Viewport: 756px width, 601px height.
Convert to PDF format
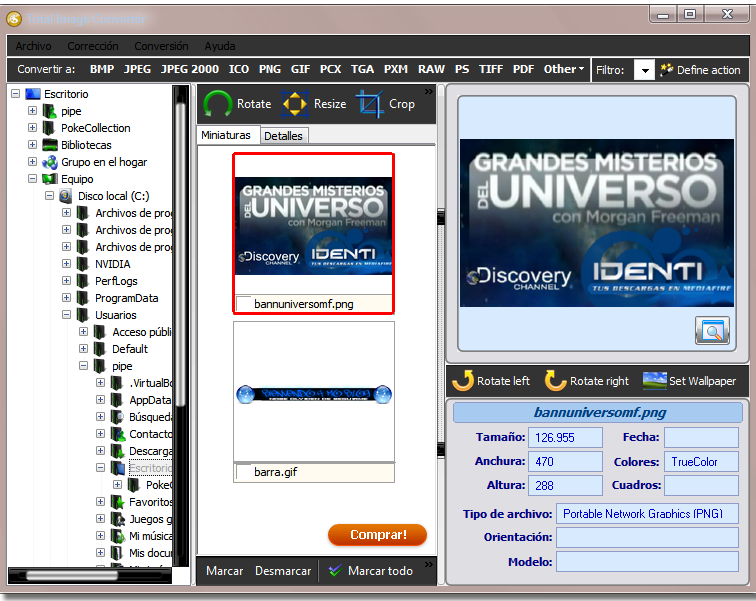523,69
